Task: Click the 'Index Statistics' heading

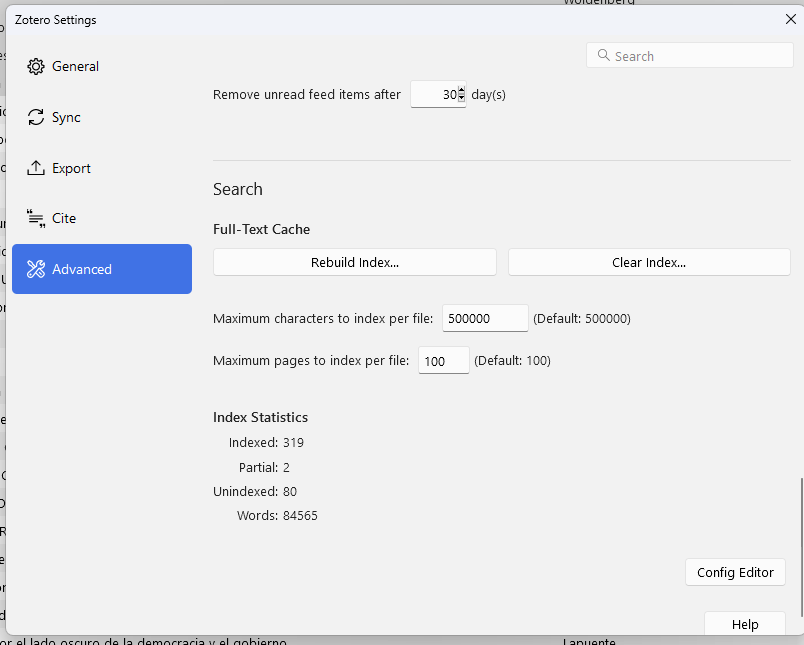Action: (x=260, y=417)
